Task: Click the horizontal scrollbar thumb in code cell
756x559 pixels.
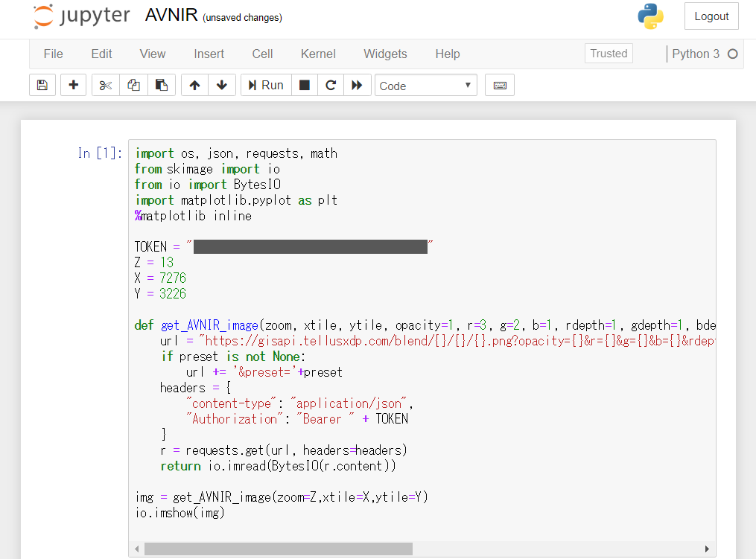Action: click(x=279, y=549)
